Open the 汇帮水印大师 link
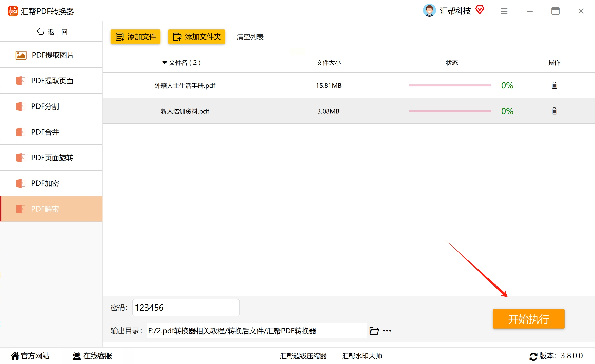Screen dimensions: 595x364 point(362,356)
